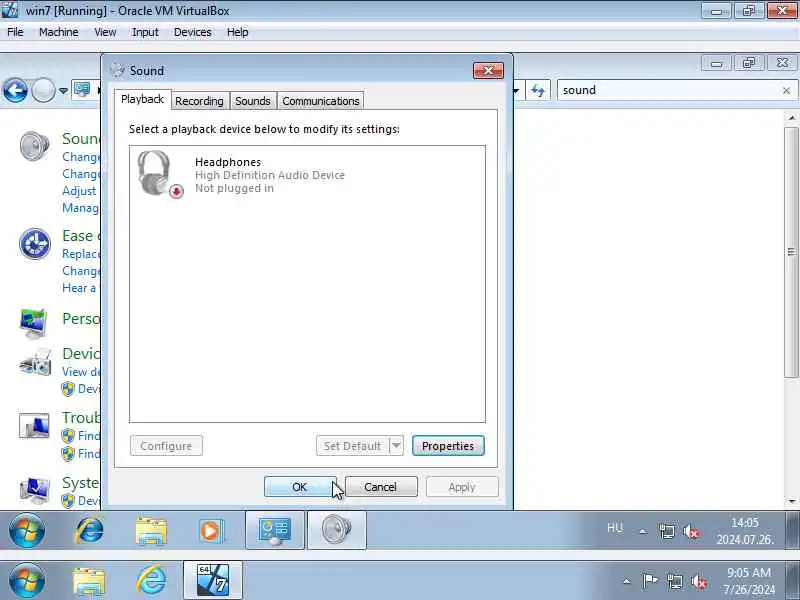Switch to Sound taskbar button in guest
Image resolution: width=800 pixels, height=600 pixels.
(x=337, y=531)
